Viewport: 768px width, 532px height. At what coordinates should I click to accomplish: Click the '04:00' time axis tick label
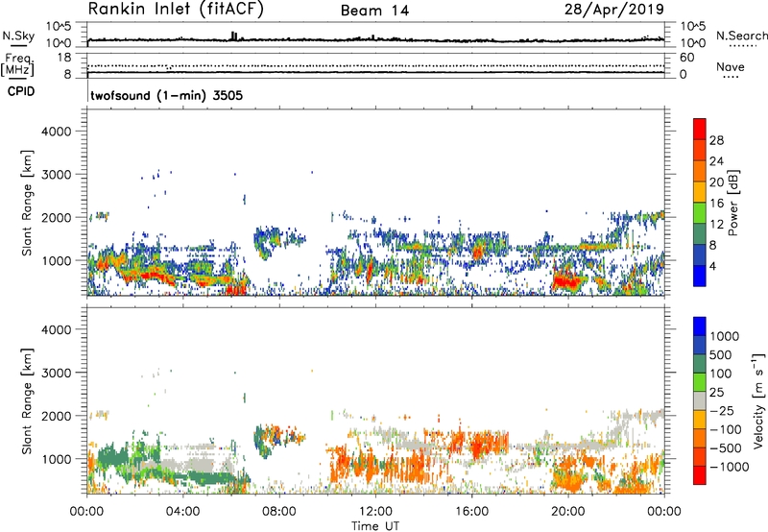182,512
